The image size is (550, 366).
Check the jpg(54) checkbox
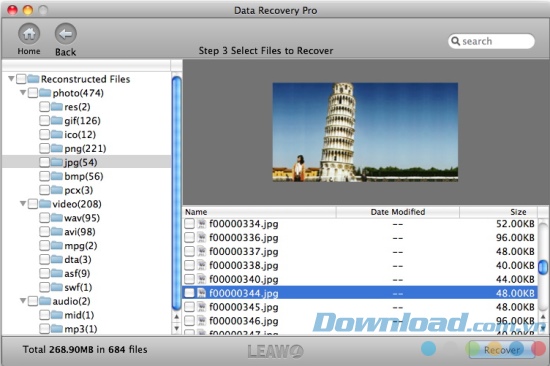pos(44,162)
